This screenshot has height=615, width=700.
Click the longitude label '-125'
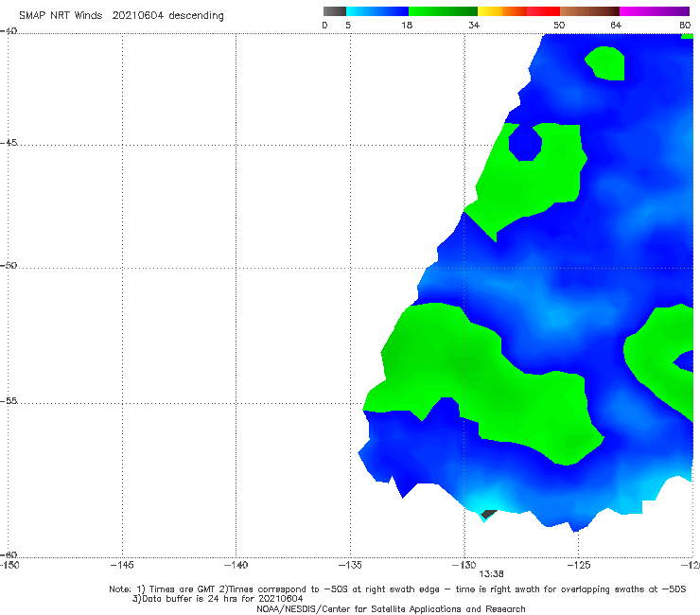579,565
